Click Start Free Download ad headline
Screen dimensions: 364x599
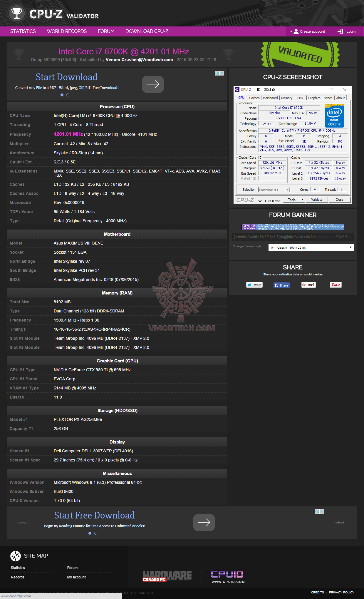[x=94, y=515]
